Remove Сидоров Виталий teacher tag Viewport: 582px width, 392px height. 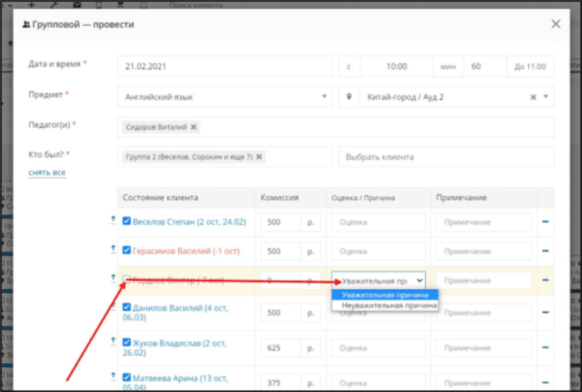pyautogui.click(x=194, y=127)
